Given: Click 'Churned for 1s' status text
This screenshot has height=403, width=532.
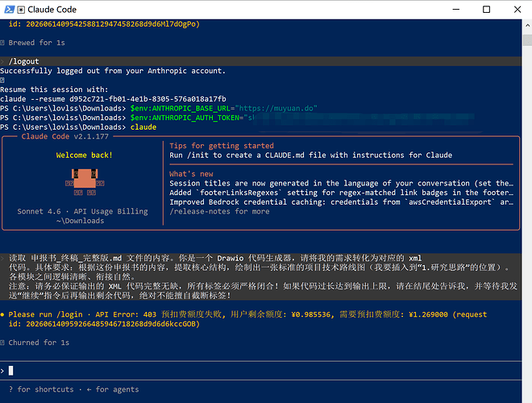Looking at the screenshot, I should [x=39, y=343].
